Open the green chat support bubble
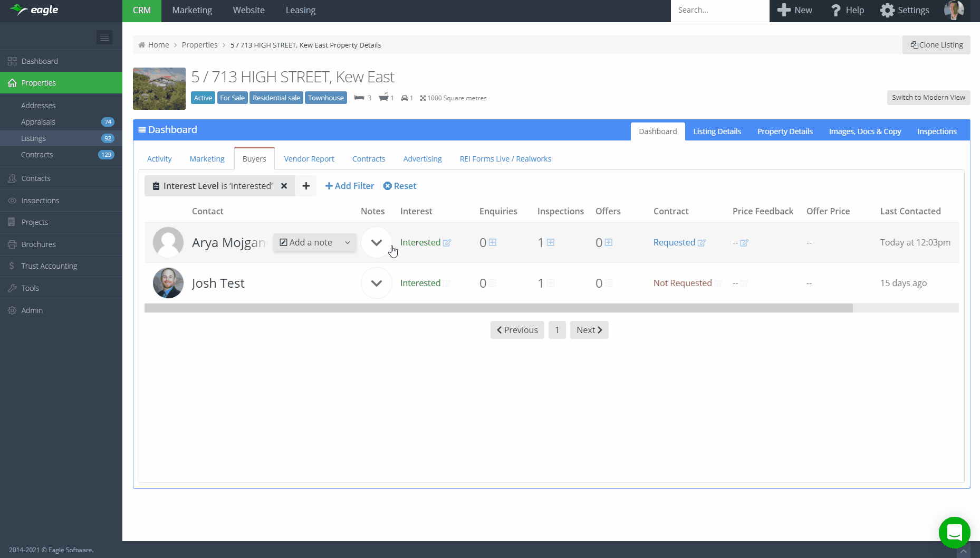Image resolution: width=980 pixels, height=558 pixels. pos(954,532)
